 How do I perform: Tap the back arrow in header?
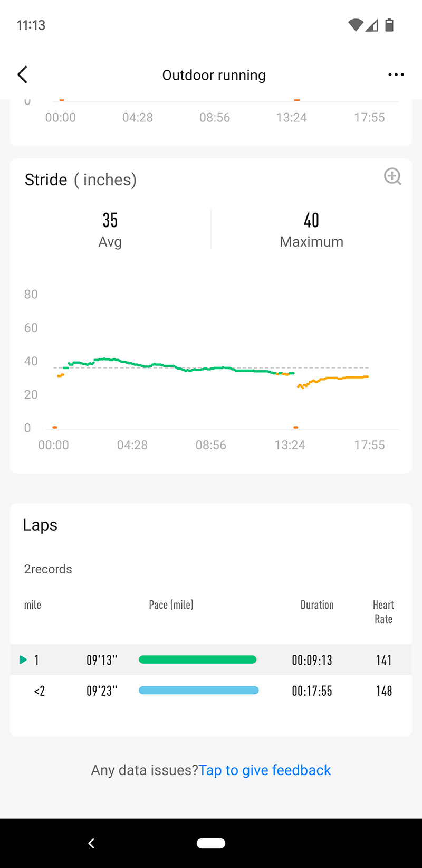[x=23, y=75]
